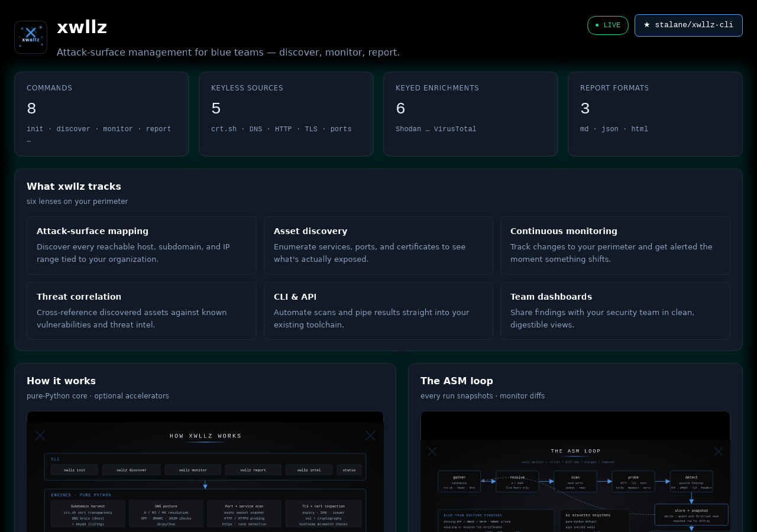The height and width of the screenshot is (532, 757).
Task: Click 'every run snapshots · monitor diffs' text
Action: [x=483, y=396]
